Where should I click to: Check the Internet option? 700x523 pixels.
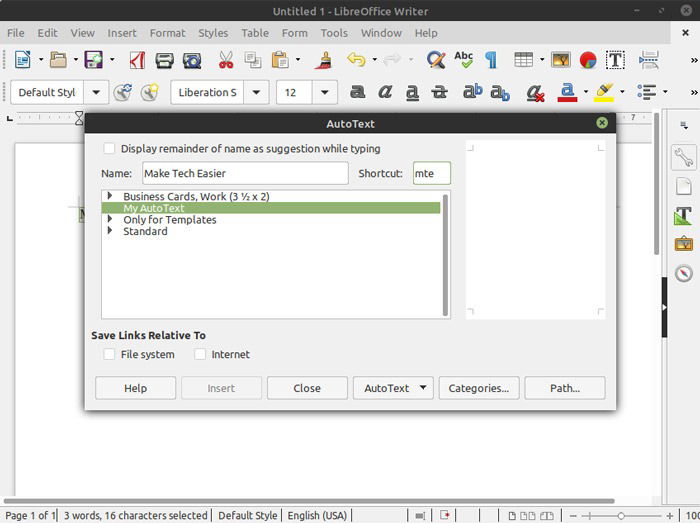200,354
